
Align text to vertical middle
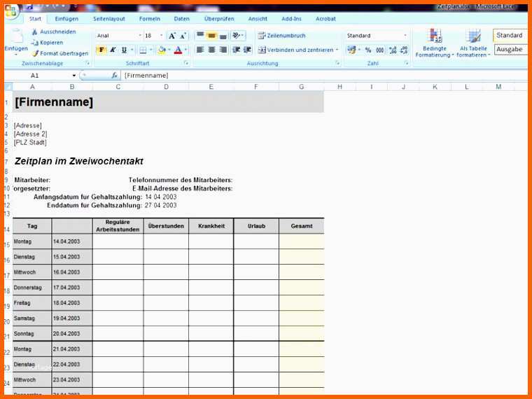click(211, 35)
